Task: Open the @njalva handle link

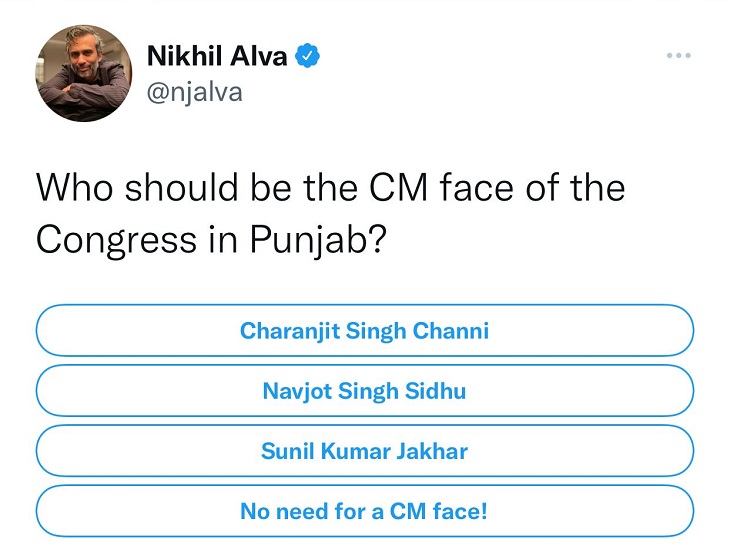Action: [x=195, y=92]
